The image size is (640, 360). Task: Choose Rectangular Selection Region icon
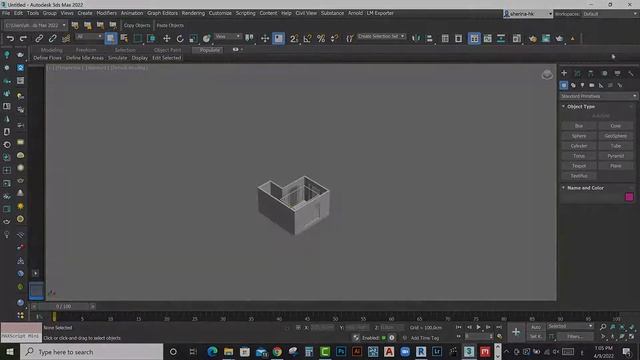coord(138,38)
